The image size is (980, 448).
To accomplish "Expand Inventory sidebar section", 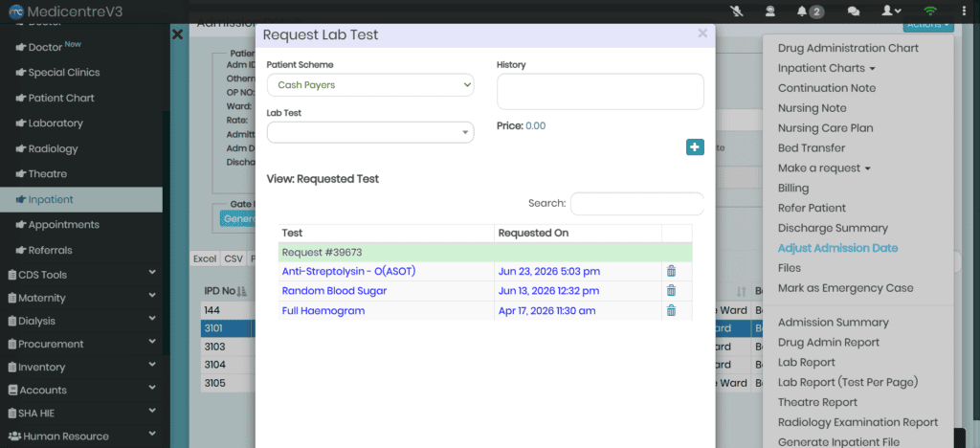I will click(81, 367).
